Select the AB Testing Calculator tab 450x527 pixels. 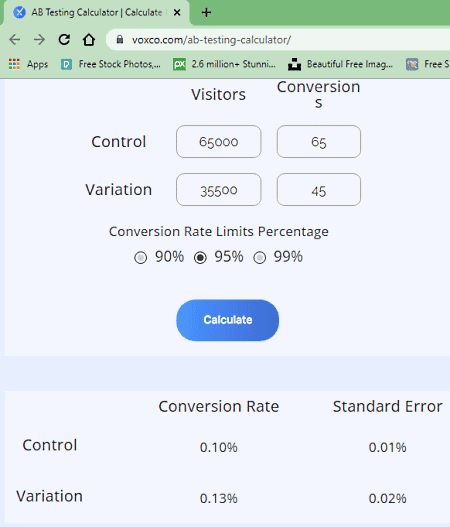click(x=96, y=13)
